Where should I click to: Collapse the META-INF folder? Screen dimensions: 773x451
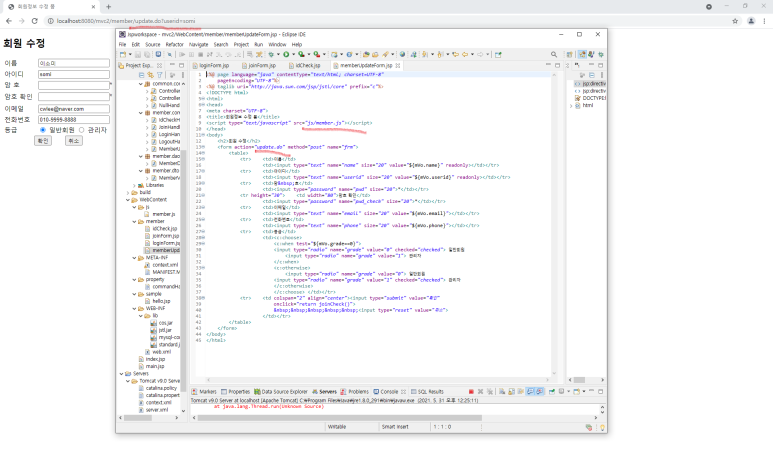click(134, 258)
